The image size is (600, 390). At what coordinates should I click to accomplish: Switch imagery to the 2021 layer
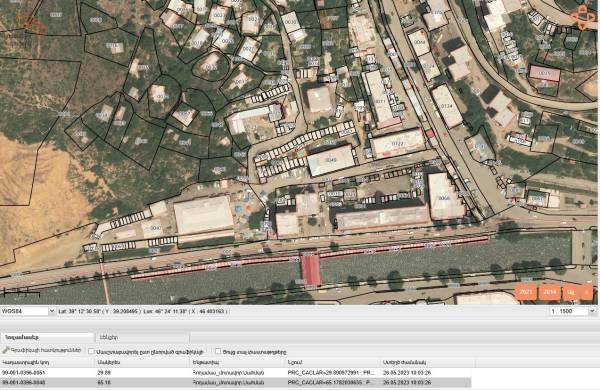click(526, 292)
